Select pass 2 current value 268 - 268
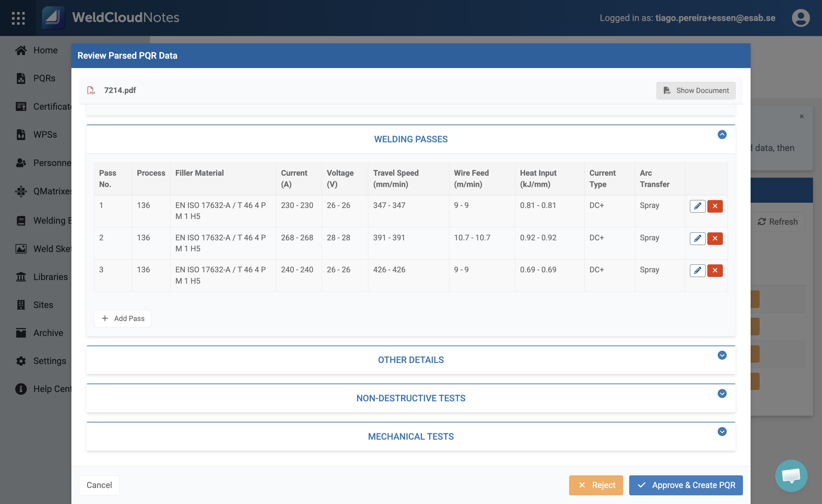Image resolution: width=822 pixels, height=504 pixels. pos(297,238)
